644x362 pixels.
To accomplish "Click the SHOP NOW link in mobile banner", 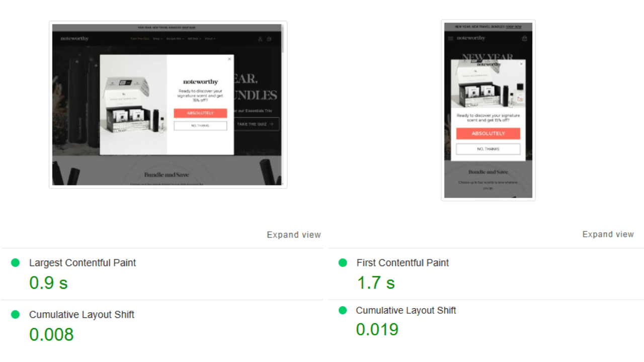I will point(514,27).
